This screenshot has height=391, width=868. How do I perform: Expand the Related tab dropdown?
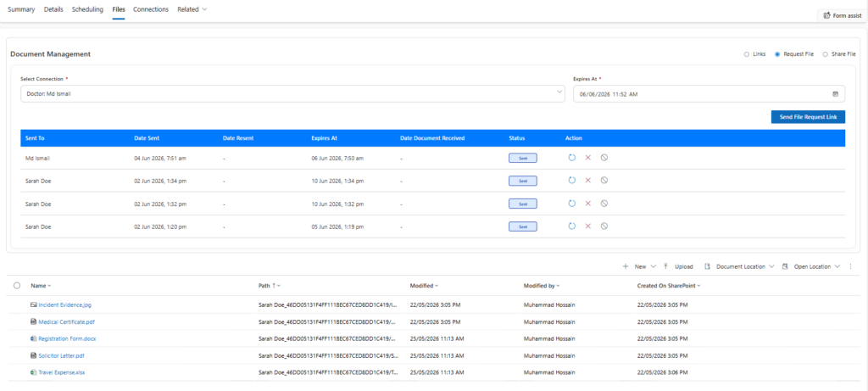pos(204,9)
